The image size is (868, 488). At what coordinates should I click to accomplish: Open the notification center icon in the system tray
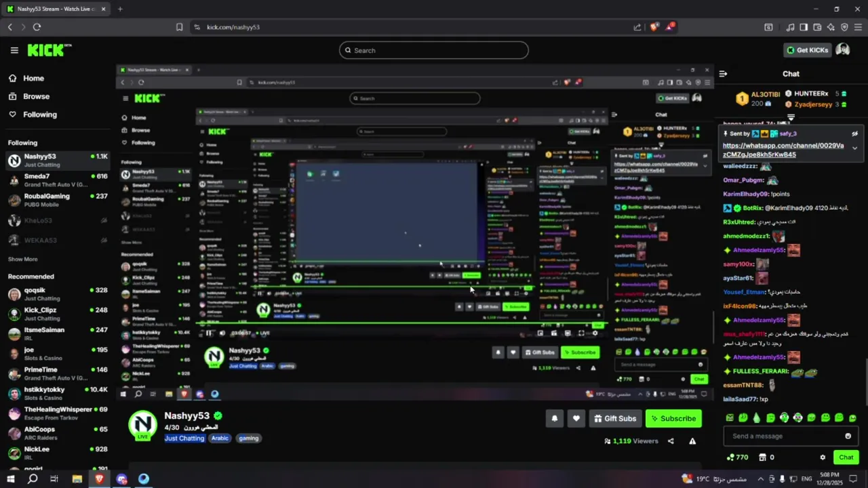(853, 479)
